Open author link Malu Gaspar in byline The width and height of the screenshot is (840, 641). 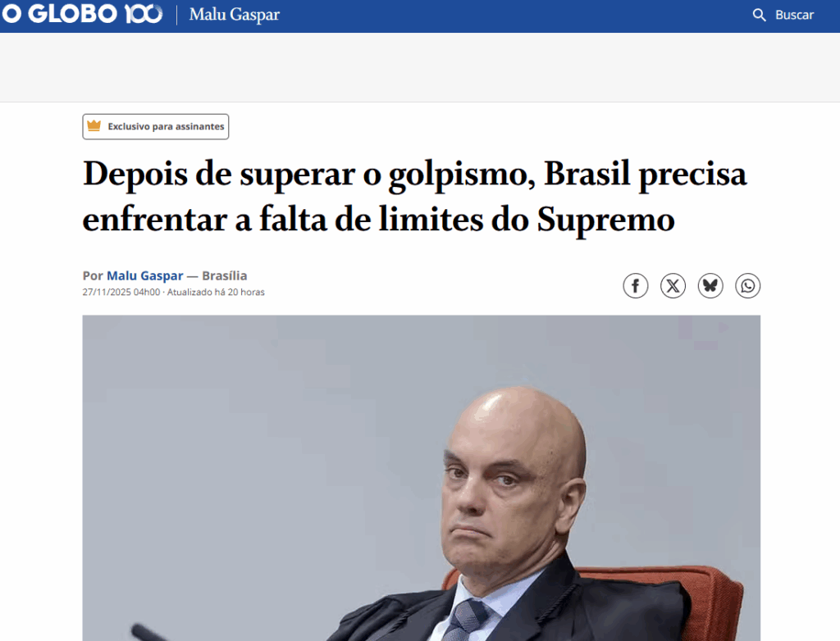(x=145, y=275)
